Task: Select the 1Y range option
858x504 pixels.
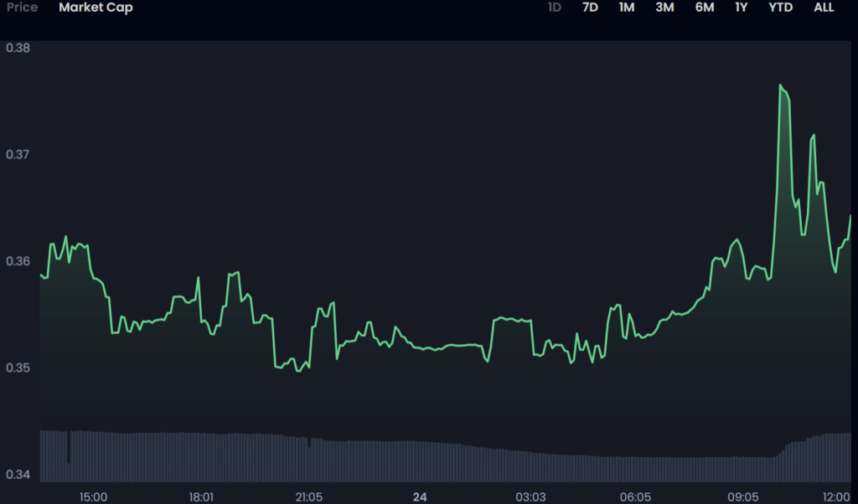Action: click(741, 8)
